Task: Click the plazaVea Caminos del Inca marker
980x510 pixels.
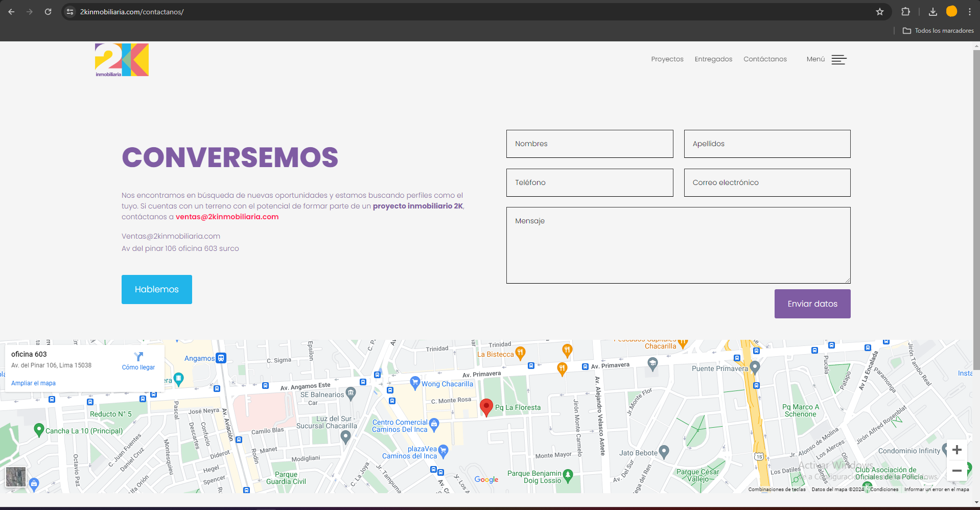Action: tap(443, 451)
